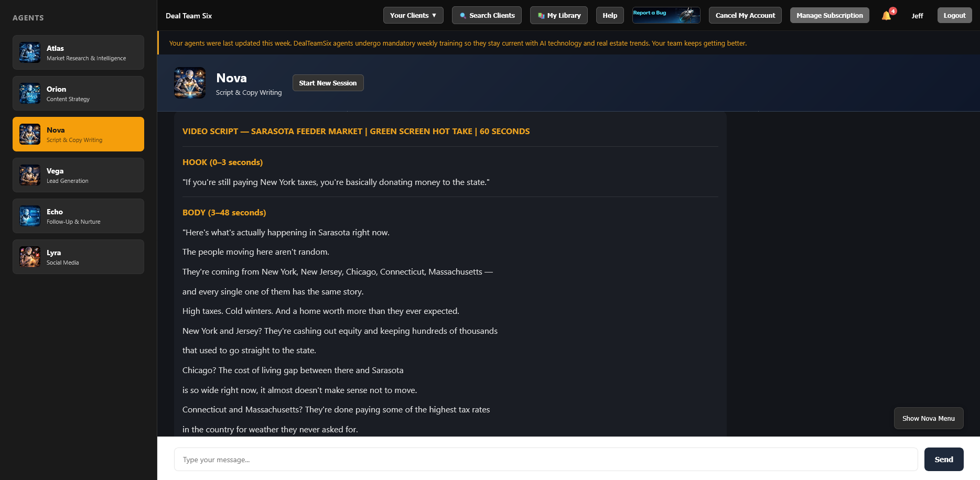
Task: Click the Deal Team Six title
Action: point(189,16)
